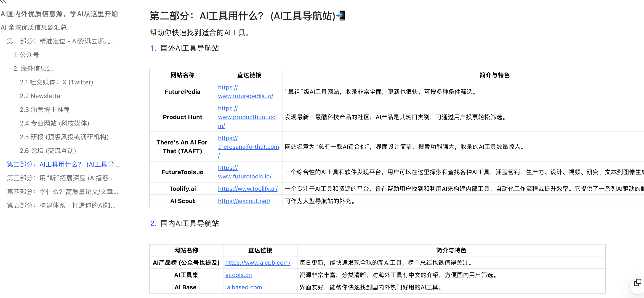Click the floating copy icon button

[x=637, y=283]
